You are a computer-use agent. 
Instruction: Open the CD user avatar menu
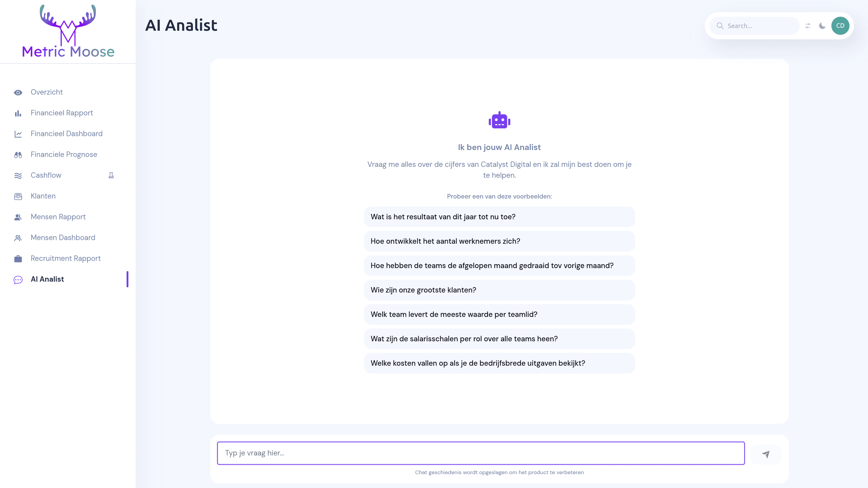840,26
